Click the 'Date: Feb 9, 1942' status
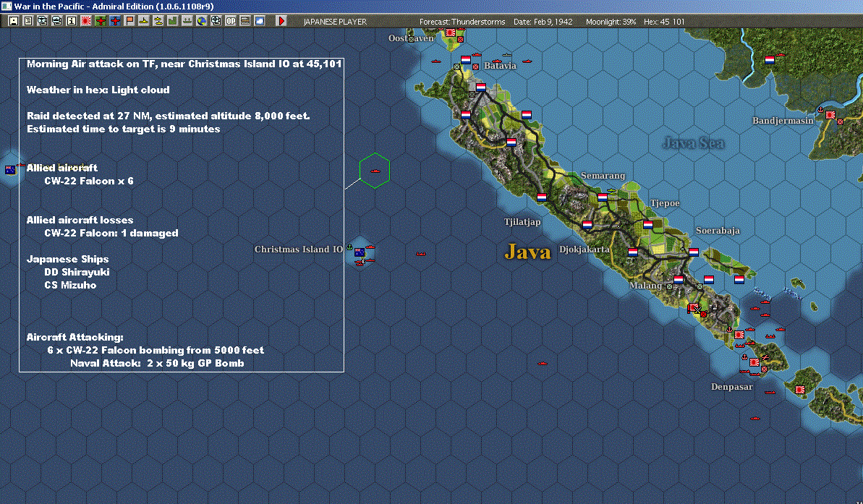Screen dimensions: 863x504 click(x=543, y=22)
